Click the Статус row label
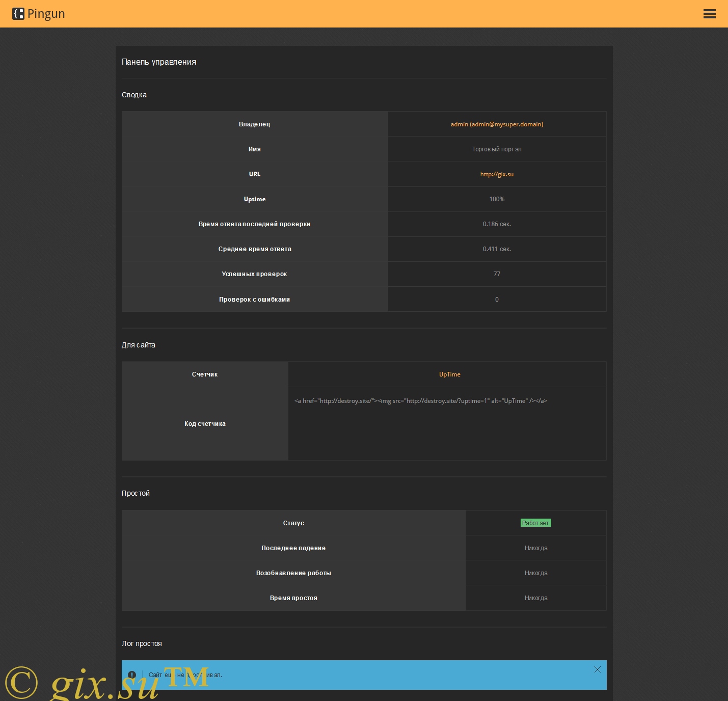Screen dimensions: 728x701 click(x=293, y=523)
